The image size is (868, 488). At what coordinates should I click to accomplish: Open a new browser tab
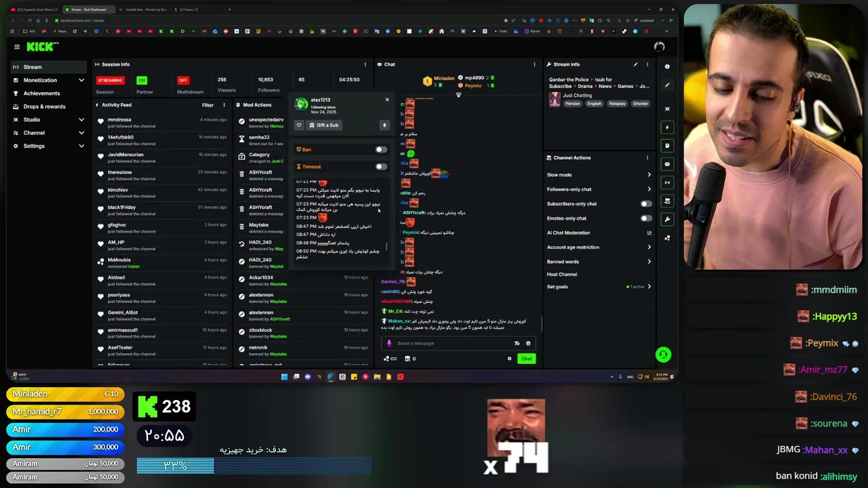[x=229, y=9]
